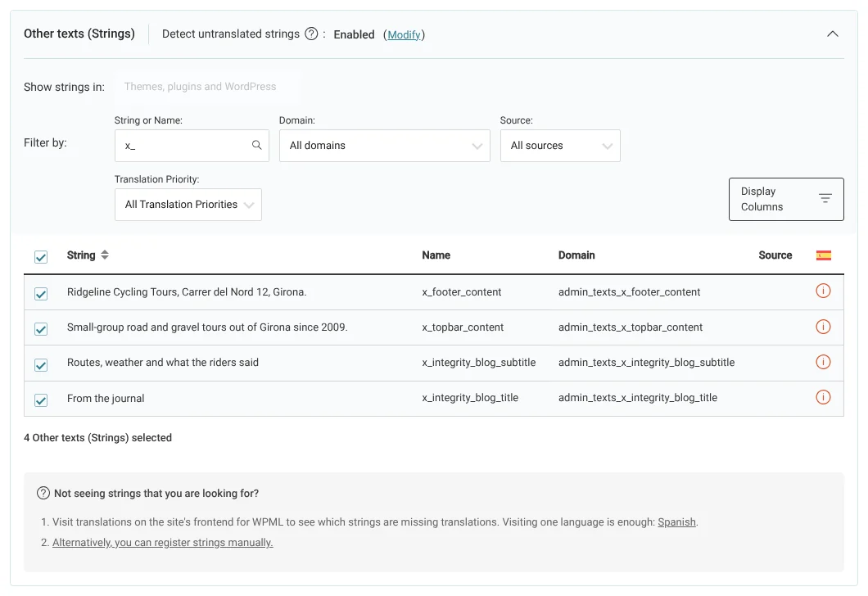
Task: Select text 'Ridgeline Cycling Tours, Carrer del Nord 12, Girona.'
Action: tap(187, 291)
